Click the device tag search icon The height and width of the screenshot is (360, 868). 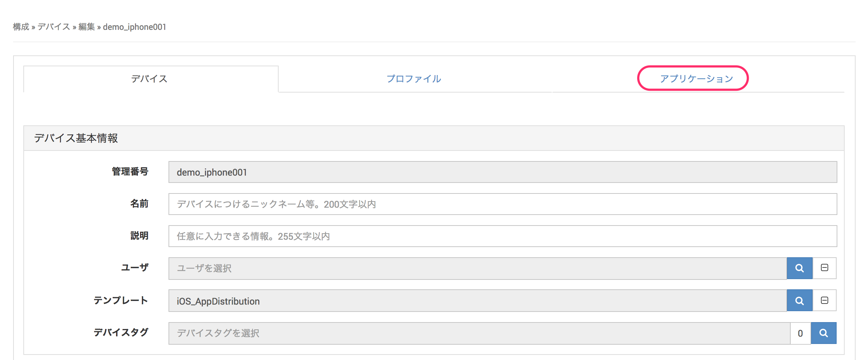coord(824,333)
